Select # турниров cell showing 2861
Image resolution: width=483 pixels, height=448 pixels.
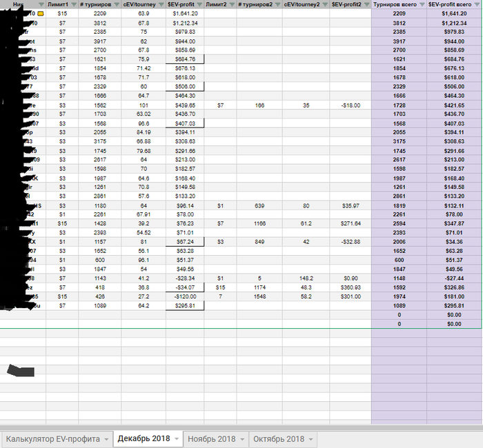100,196
